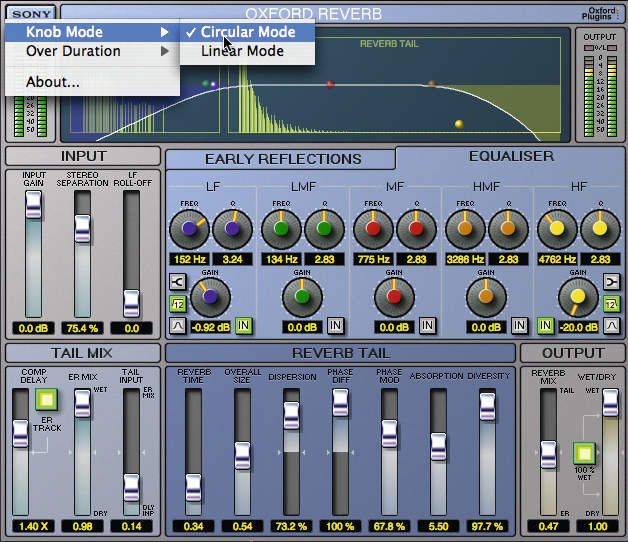Toggle the HF 12 dB slope button
628x542 pixels.
click(x=611, y=304)
